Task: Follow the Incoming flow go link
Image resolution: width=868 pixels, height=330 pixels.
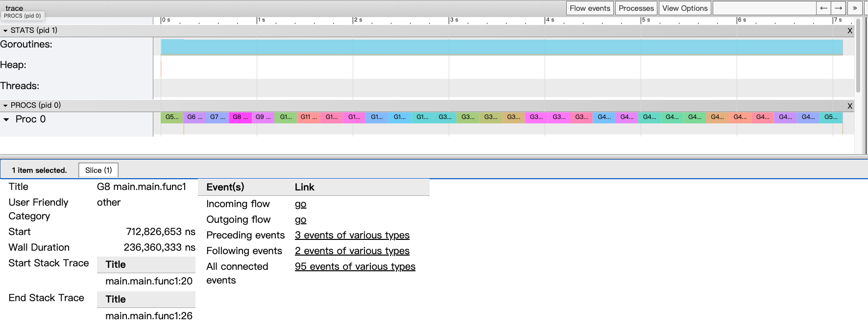Action: 300,204
